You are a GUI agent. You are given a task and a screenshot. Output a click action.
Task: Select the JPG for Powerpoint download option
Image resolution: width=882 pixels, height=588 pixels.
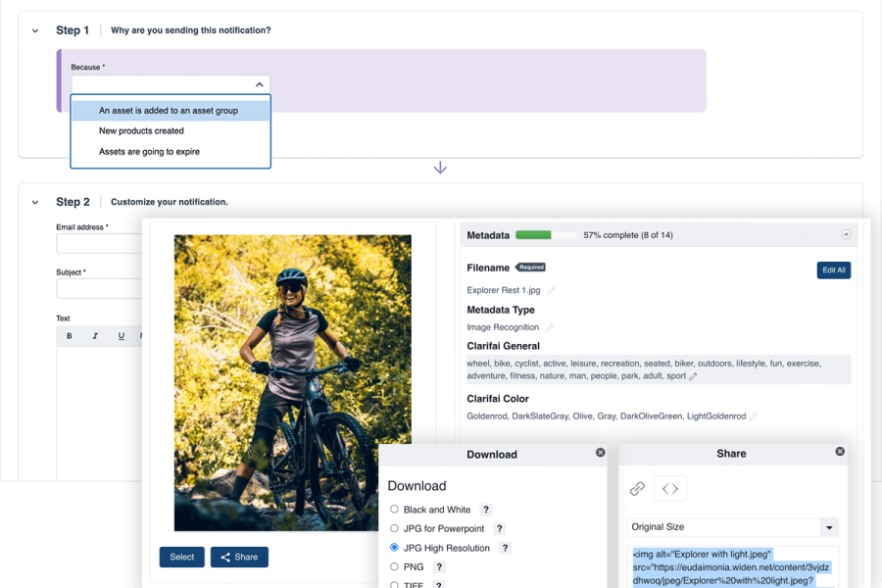pos(395,529)
